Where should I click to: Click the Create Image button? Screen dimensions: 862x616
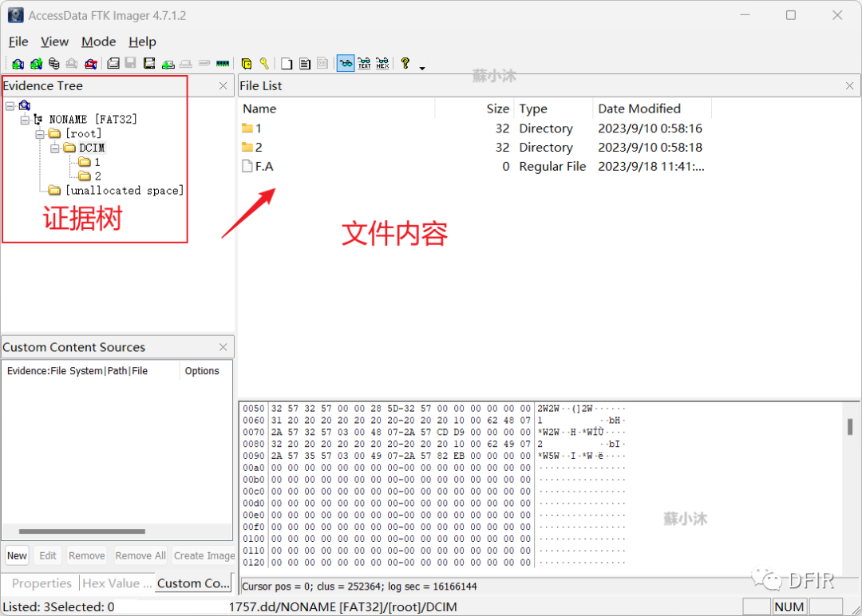point(204,556)
